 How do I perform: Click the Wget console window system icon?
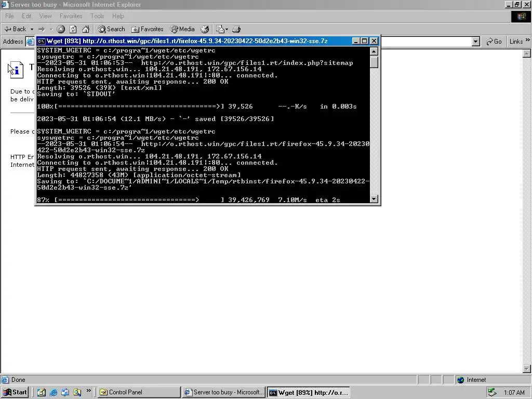click(42, 41)
